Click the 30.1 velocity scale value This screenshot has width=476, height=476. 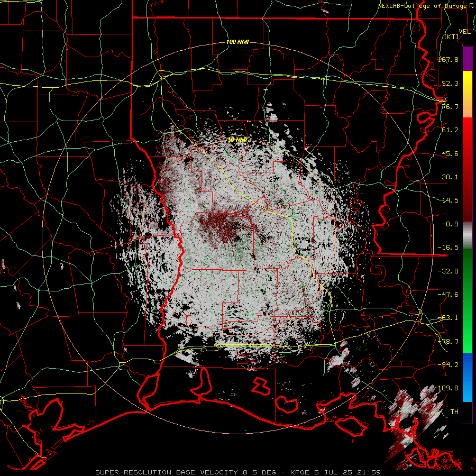point(450,177)
